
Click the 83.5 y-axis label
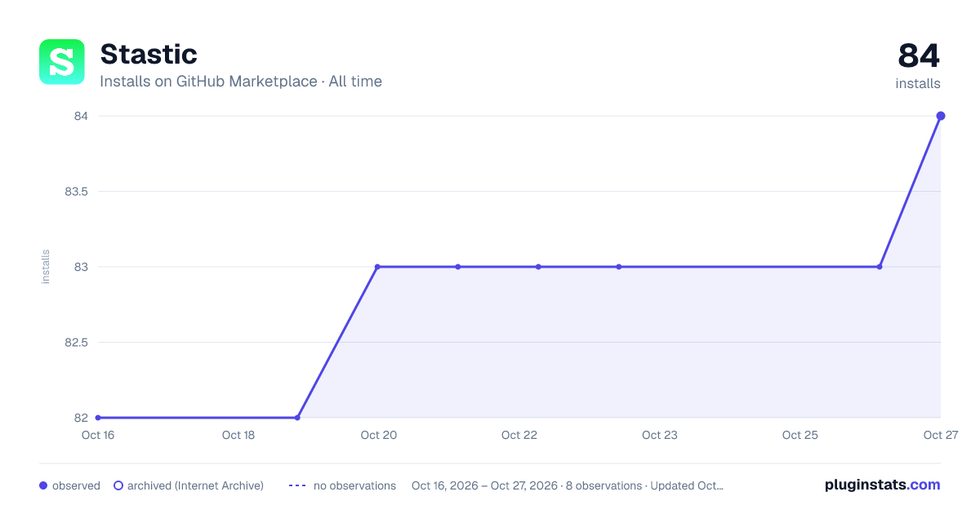click(x=76, y=192)
